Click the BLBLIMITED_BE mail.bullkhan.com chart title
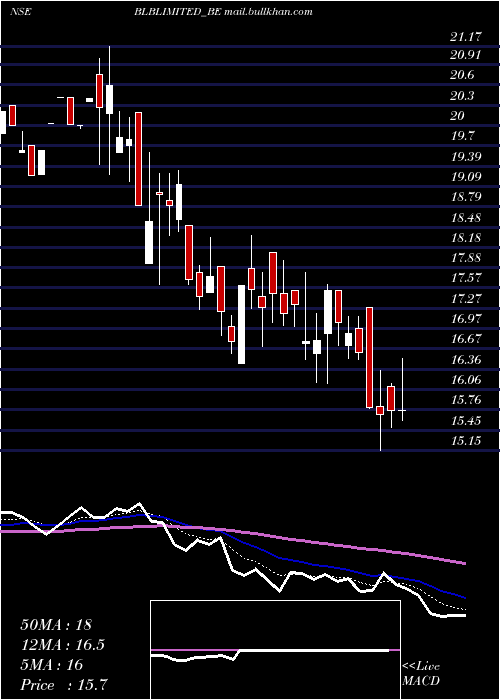500x700 pixels. [223, 12]
